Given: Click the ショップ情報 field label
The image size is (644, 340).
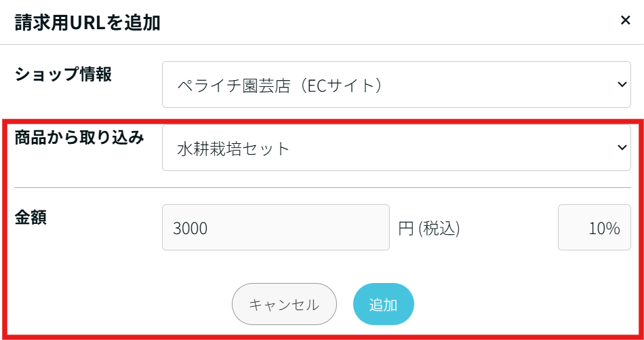Looking at the screenshot, I should coord(63,75).
